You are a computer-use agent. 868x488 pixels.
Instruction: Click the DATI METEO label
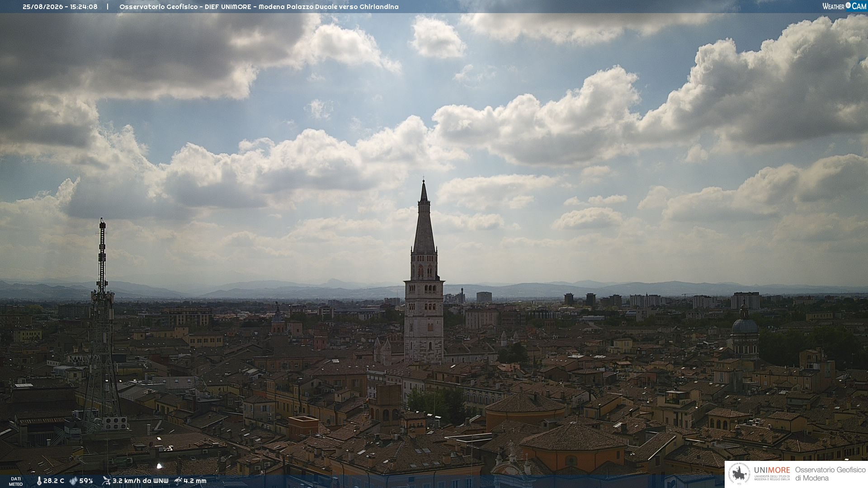pyautogui.click(x=16, y=481)
